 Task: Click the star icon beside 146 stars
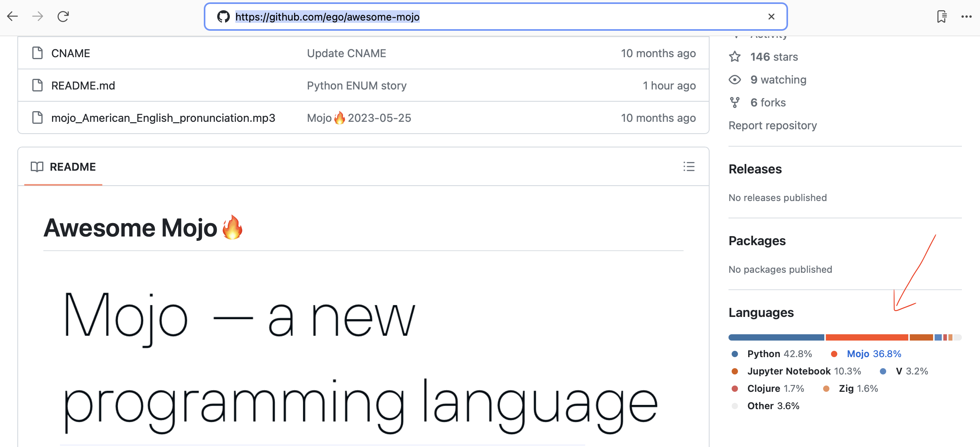click(x=735, y=57)
